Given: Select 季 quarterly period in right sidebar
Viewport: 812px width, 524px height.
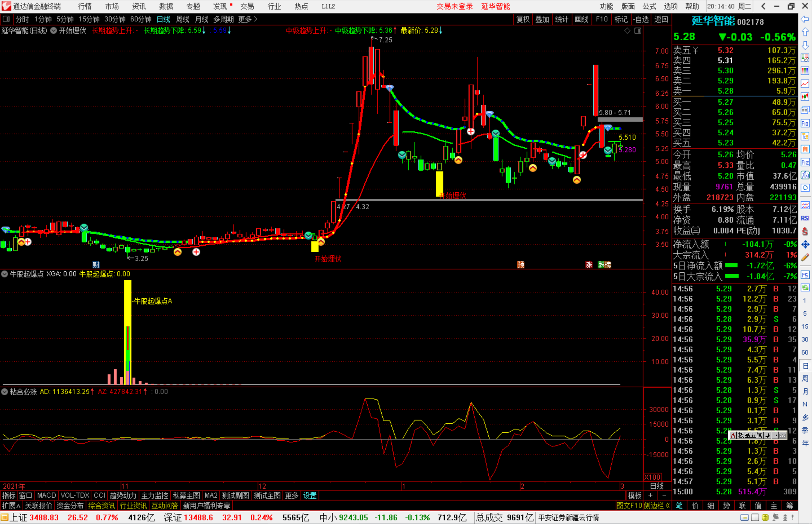Looking at the screenshot, I should (805, 430).
